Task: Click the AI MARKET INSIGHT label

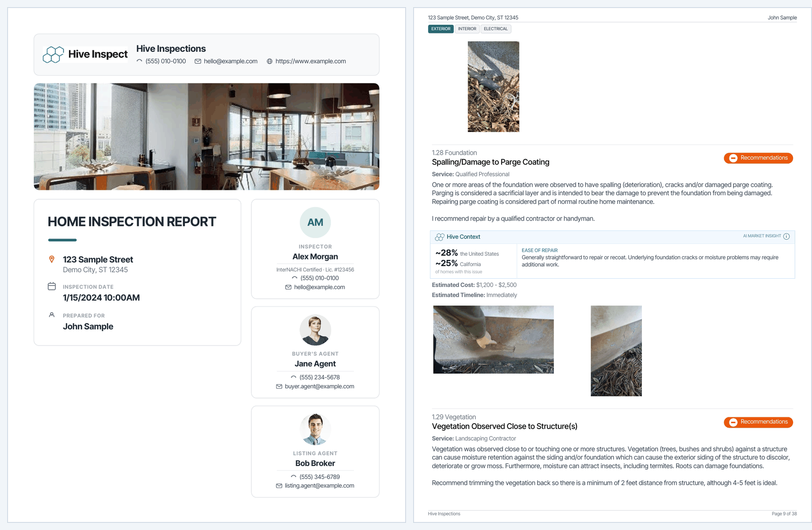Action: pos(762,236)
